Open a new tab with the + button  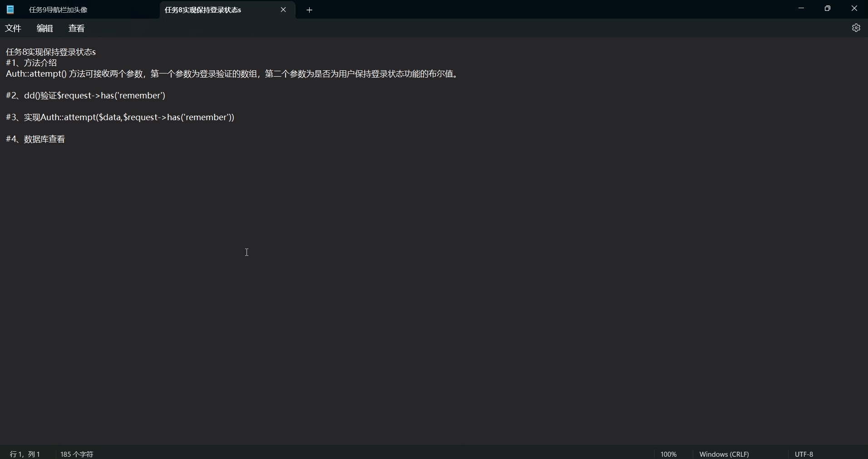(x=310, y=10)
